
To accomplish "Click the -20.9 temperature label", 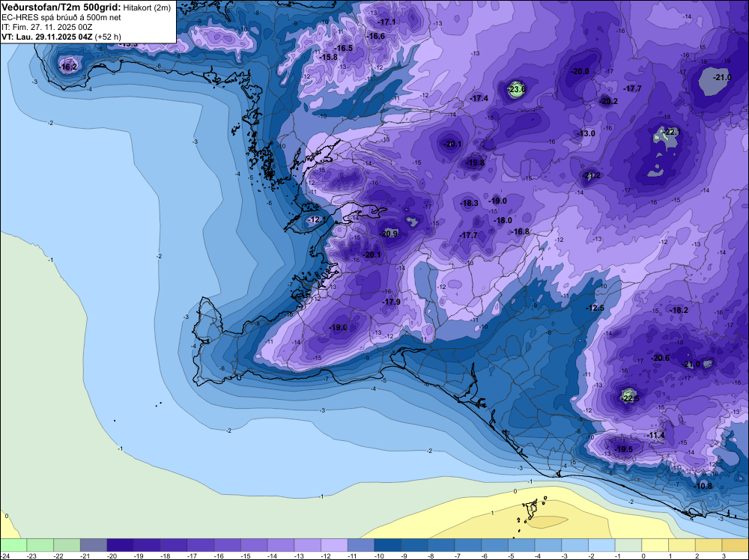I will click(x=389, y=234).
